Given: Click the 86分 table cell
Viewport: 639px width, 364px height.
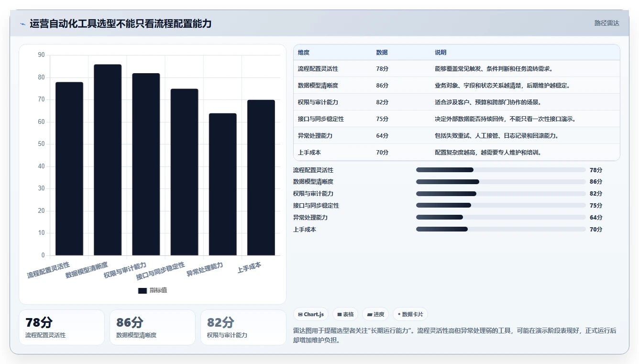Looking at the screenshot, I should [x=383, y=86].
